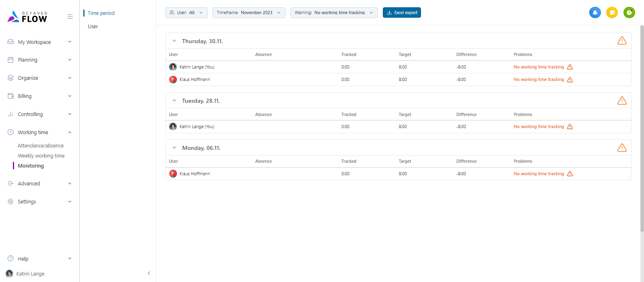Image resolution: width=644 pixels, height=282 pixels.
Task: Click the warning triangle on Thursday 30.11. header
Action: (622, 41)
